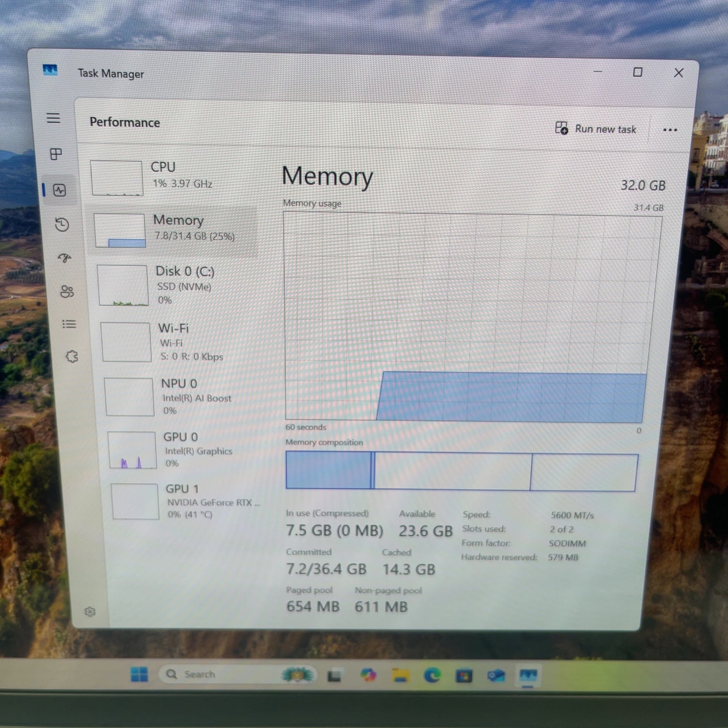Open the three-dot more options menu

(670, 130)
